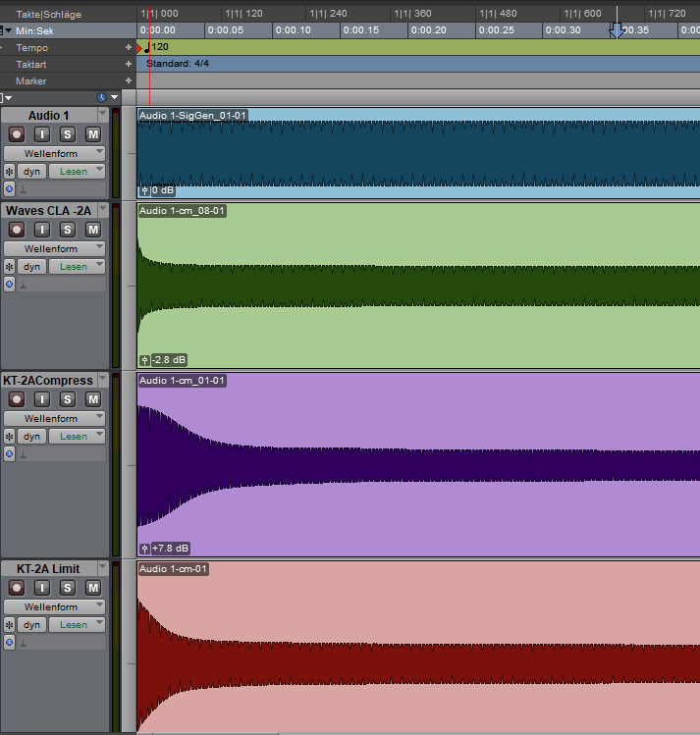Viewport: 700px width, 735px height.
Task: Enable input monitoring on Waves CLA-2A track
Action: 42,230
